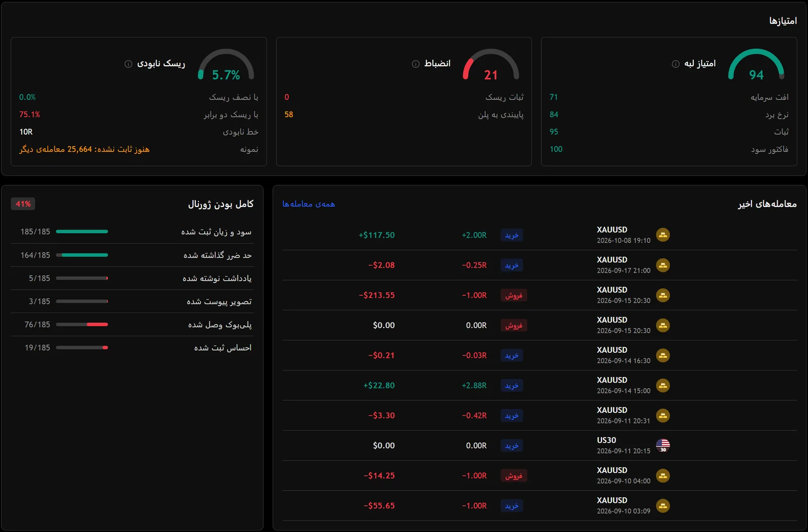Click the افت سرمایه metric label
Screen dimensions: 808x532
pyautogui.click(x=770, y=97)
